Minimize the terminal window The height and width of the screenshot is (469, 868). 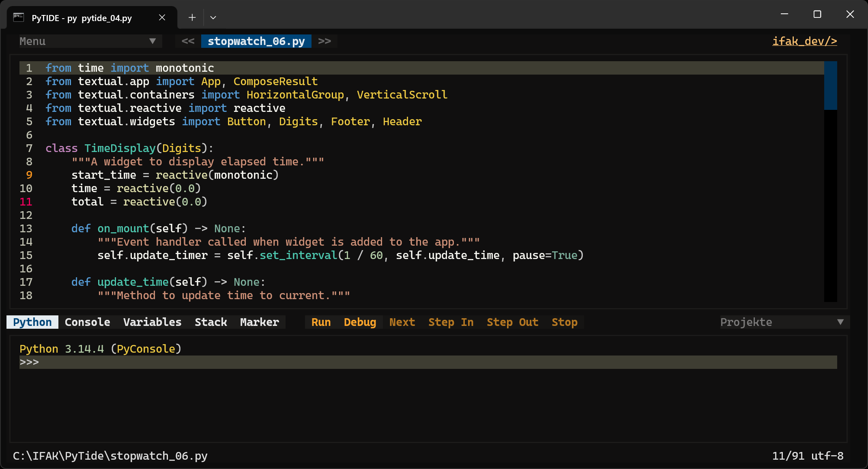click(x=784, y=14)
